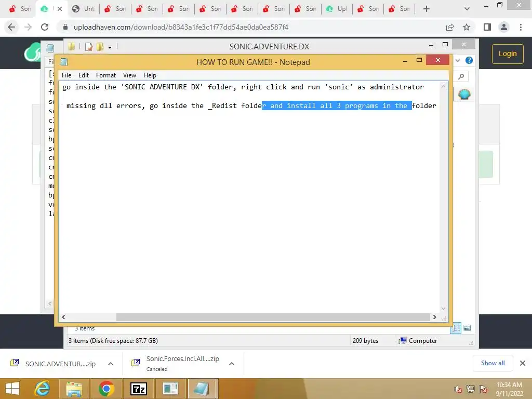Screen dimensions: 532x399
Task: Bookmark this page with star icon
Action: click(x=467, y=27)
